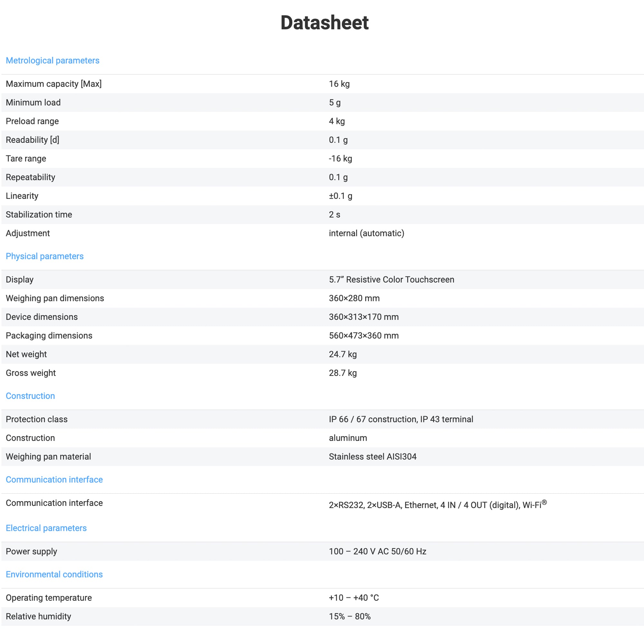Click the Maximum capacity [Max] row label
Image resolution: width=644 pixels, height=644 pixels.
coord(54,84)
